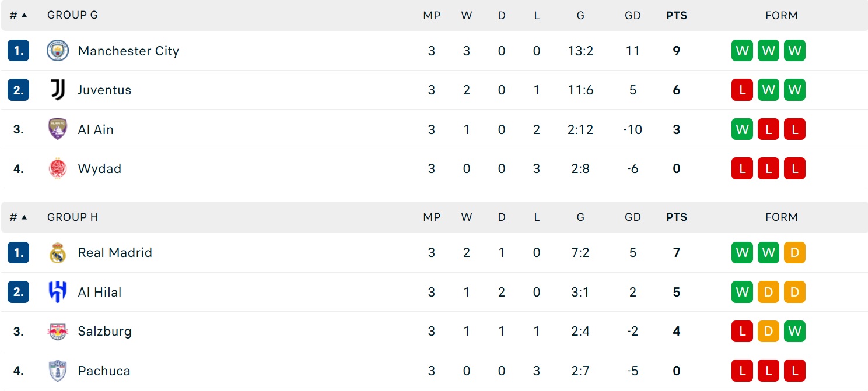The width and height of the screenshot is (868, 391).
Task: Open the Salzburg team link
Action: (105, 331)
